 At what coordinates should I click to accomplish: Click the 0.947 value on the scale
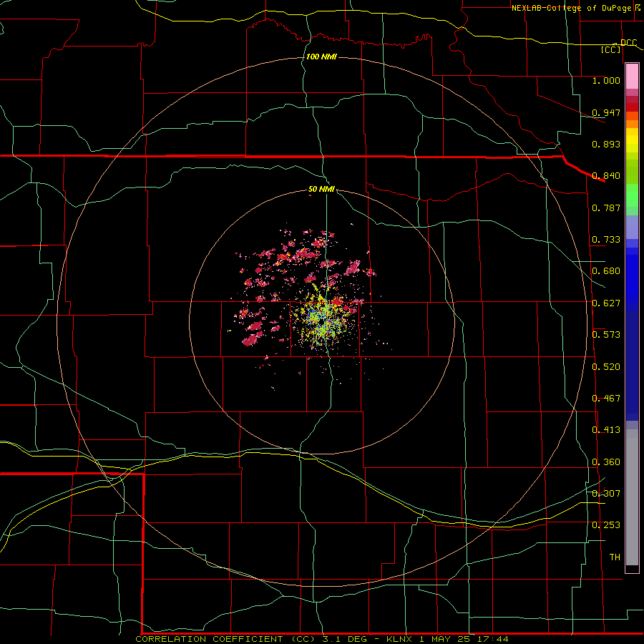606,112
